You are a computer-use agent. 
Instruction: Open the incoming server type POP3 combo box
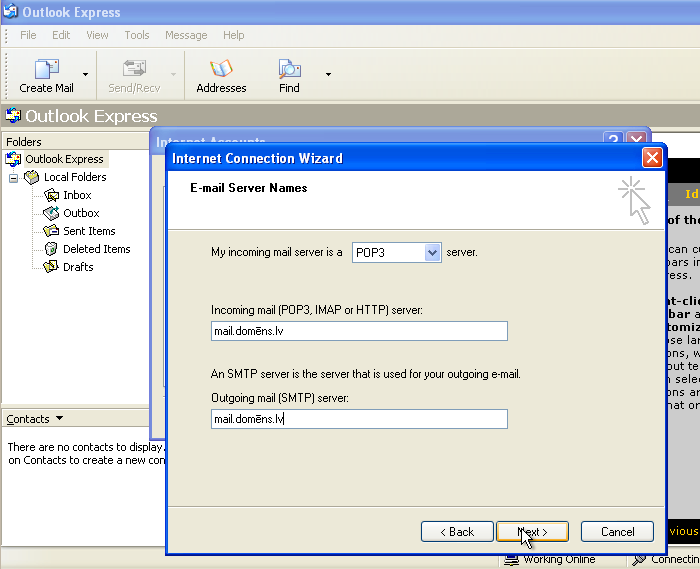click(x=397, y=253)
